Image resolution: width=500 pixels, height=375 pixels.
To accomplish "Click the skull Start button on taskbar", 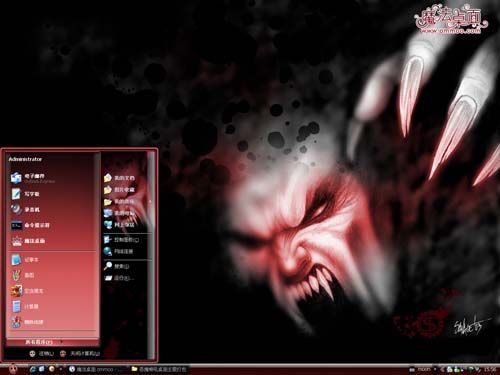I will click(13, 369).
